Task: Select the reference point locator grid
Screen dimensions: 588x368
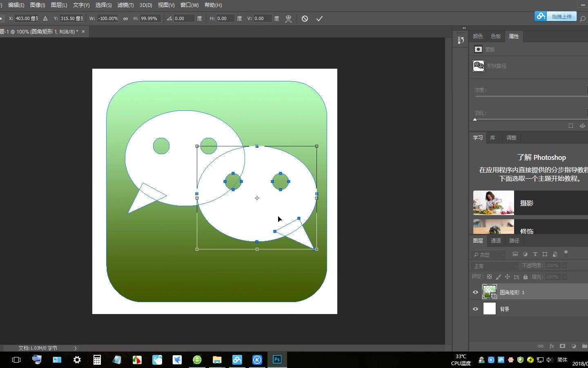Action: pos(2,18)
